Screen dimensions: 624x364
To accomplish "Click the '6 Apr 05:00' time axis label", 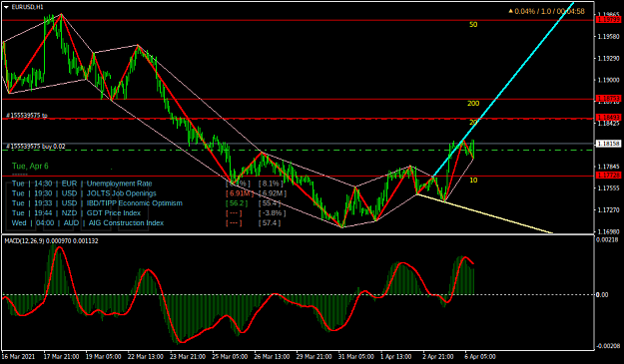I will 480,356.
